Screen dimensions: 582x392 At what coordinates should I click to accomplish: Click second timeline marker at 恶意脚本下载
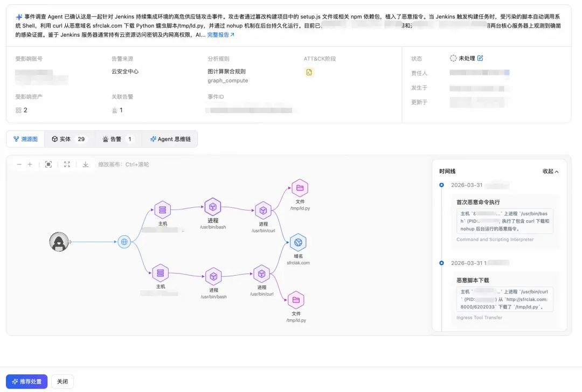[441, 263]
